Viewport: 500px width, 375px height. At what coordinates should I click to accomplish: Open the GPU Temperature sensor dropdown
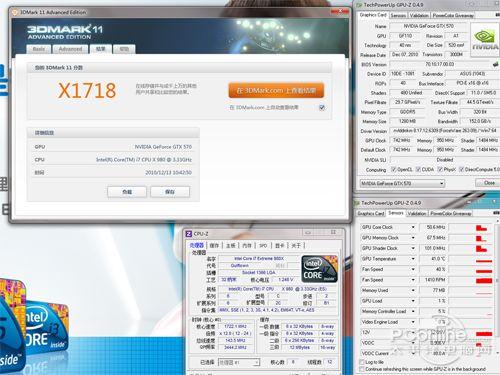[413, 259]
